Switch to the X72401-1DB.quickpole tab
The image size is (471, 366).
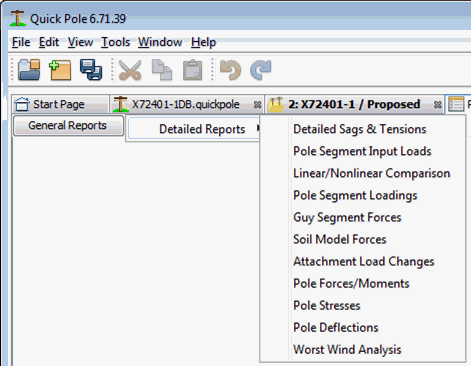(186, 104)
